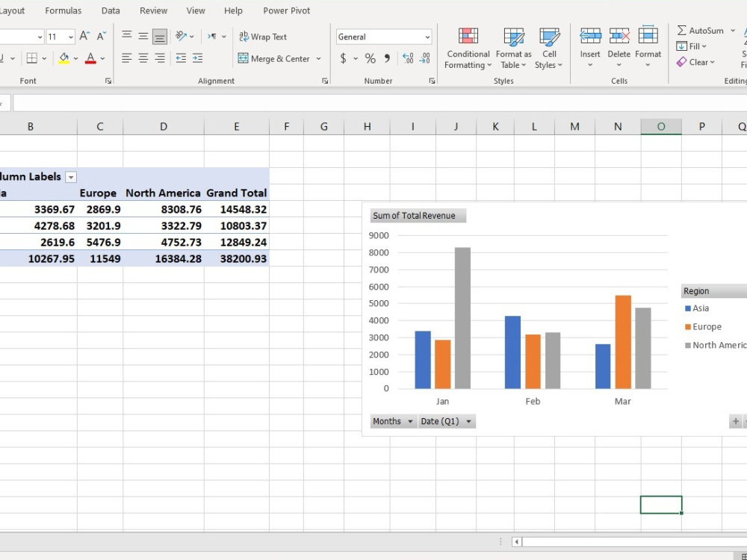Click the Borders icon
This screenshot has height=560, width=747.
(32, 58)
